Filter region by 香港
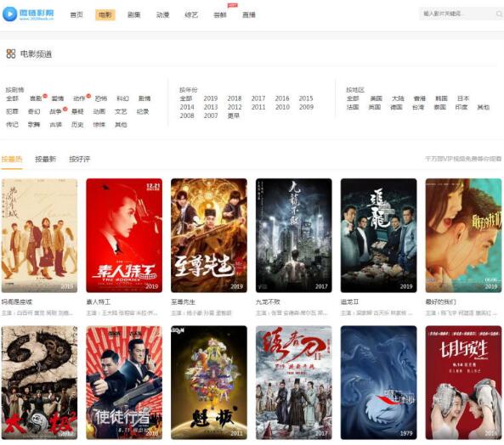This screenshot has width=504, height=445. 420,99
